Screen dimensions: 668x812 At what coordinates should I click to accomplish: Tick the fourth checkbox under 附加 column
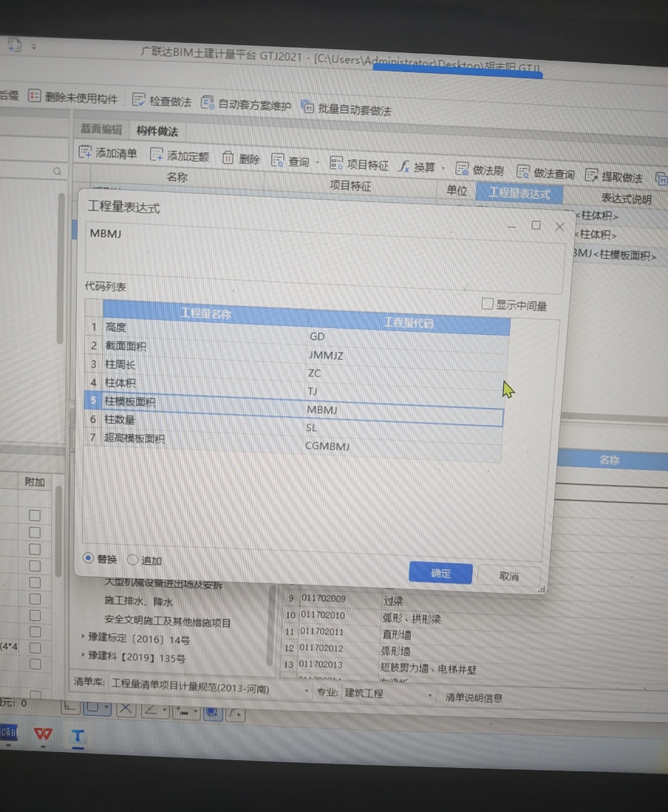(35, 566)
